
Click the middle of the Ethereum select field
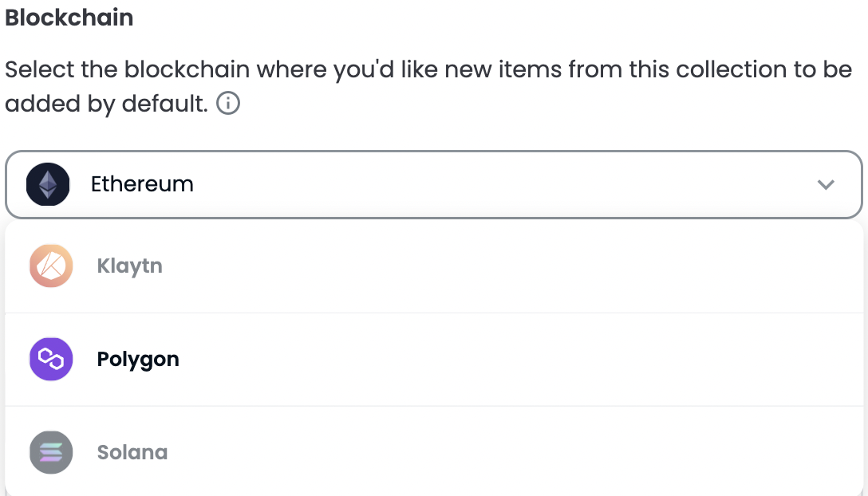434,184
